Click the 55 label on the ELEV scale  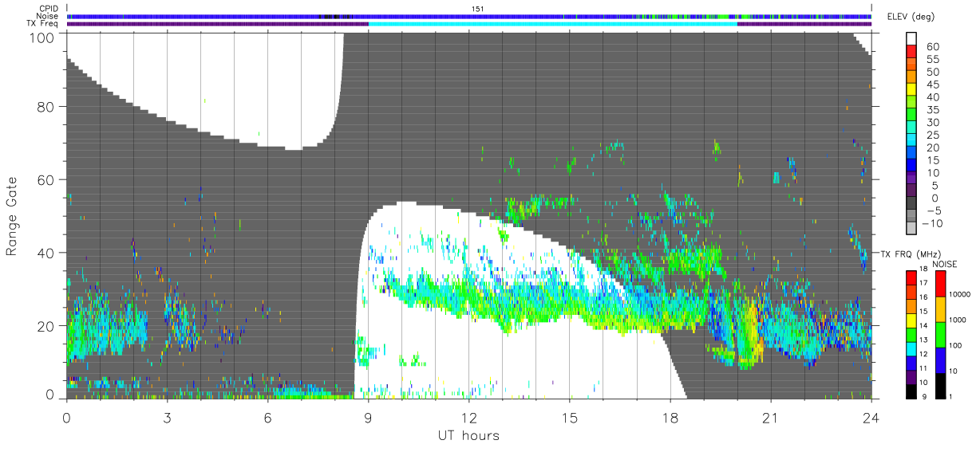click(933, 60)
